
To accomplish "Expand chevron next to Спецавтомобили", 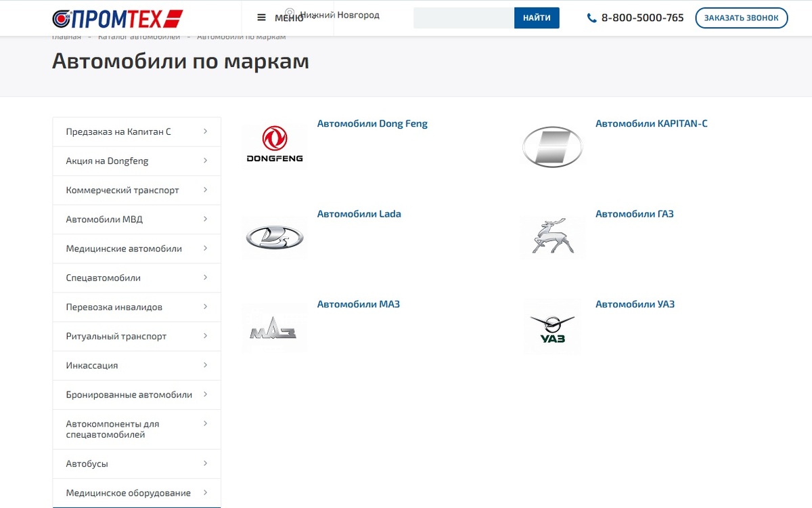I will click(x=205, y=277).
